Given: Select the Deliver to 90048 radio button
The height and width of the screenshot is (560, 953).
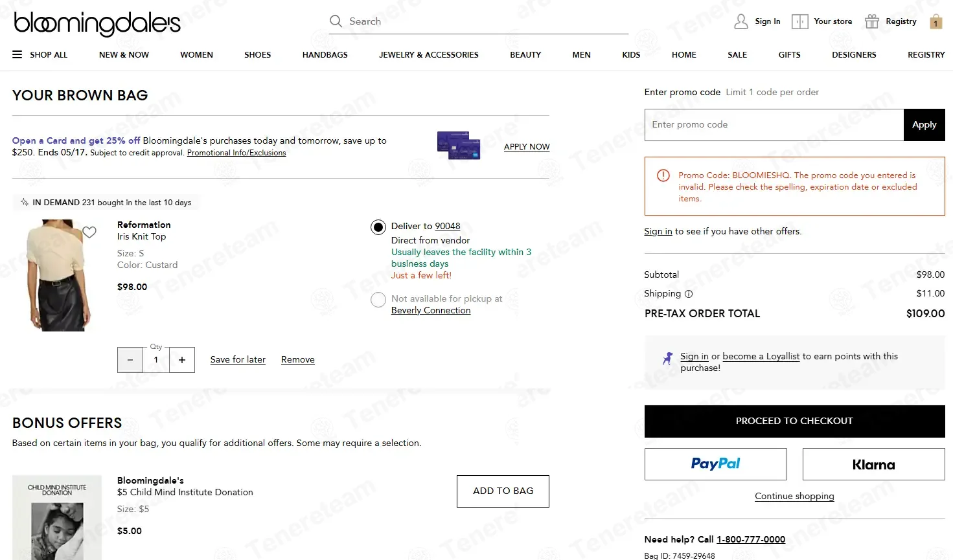Looking at the screenshot, I should pyautogui.click(x=378, y=227).
